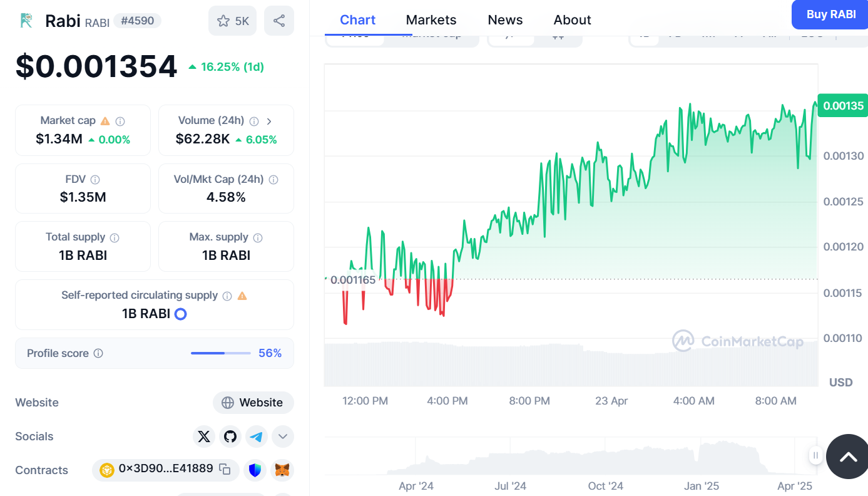Open the News tab
868x496 pixels.
point(505,20)
